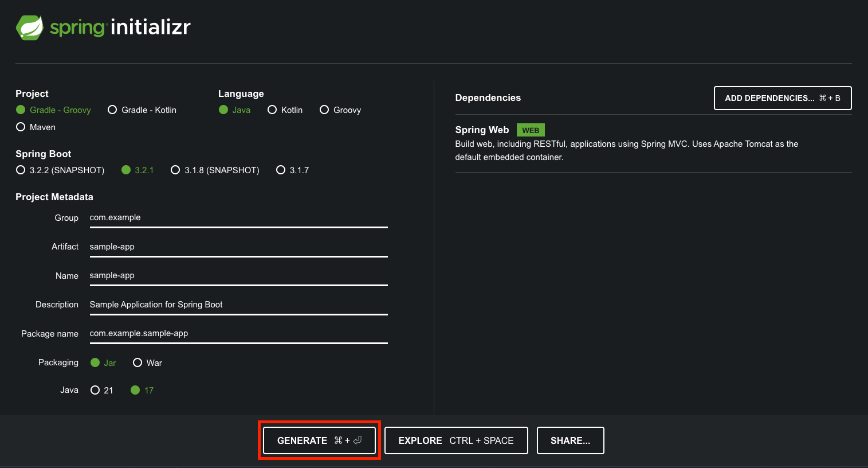Click the Group input field

coord(229,218)
